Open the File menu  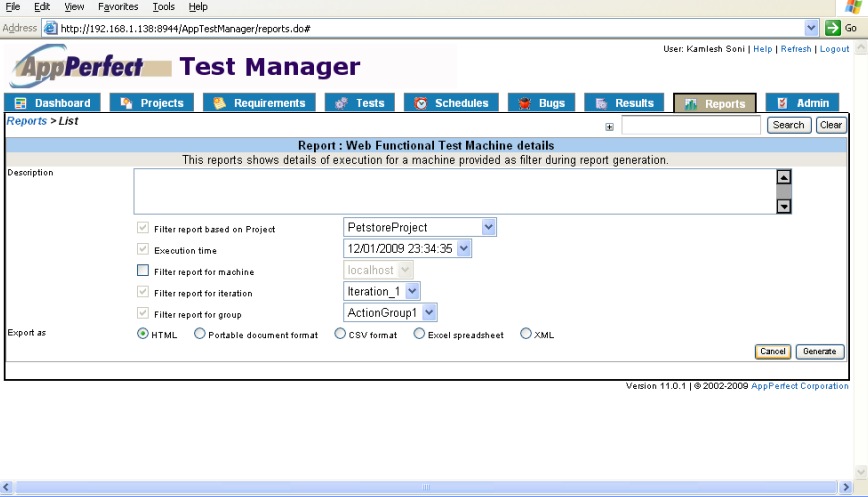pyautogui.click(x=13, y=7)
